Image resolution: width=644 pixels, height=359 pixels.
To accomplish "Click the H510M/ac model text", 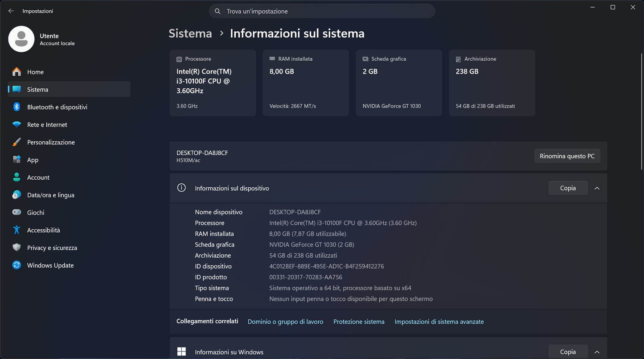I will pyautogui.click(x=189, y=161).
